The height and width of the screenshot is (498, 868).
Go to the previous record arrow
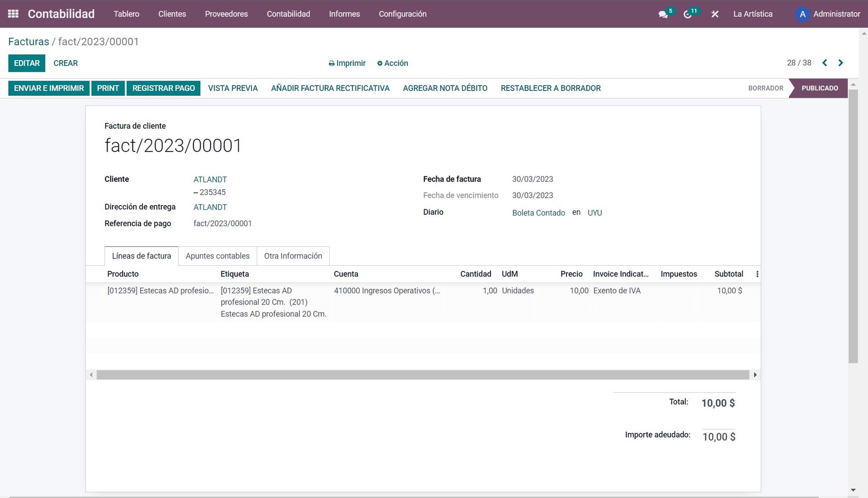tap(825, 63)
